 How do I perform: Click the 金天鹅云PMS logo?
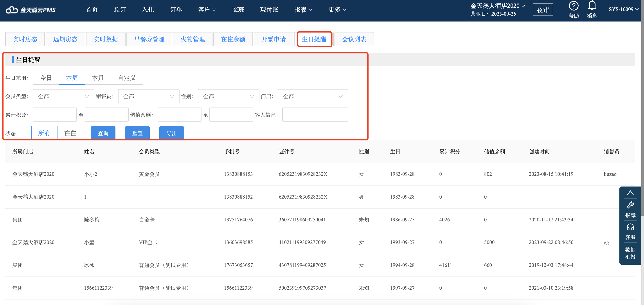31,10
